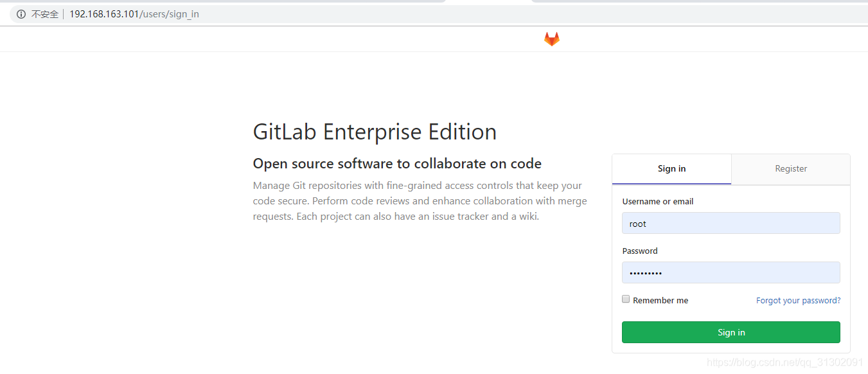Select the browser address bar URL

(134, 14)
